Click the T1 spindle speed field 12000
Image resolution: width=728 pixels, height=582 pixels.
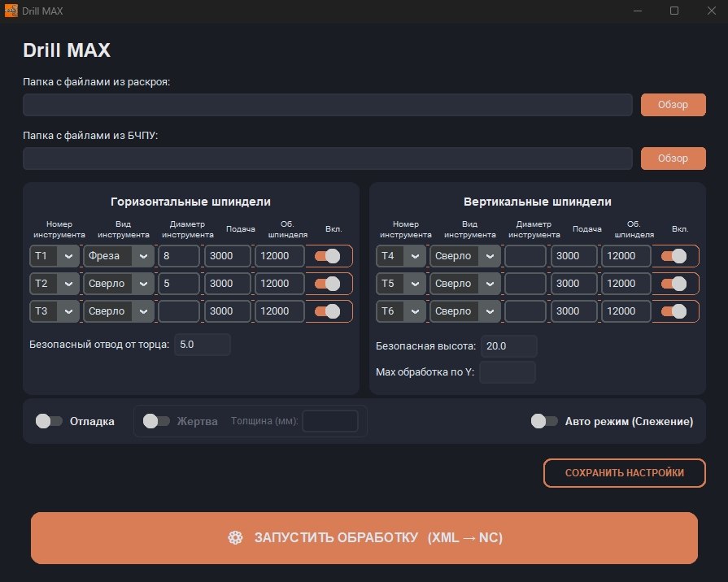click(x=280, y=256)
